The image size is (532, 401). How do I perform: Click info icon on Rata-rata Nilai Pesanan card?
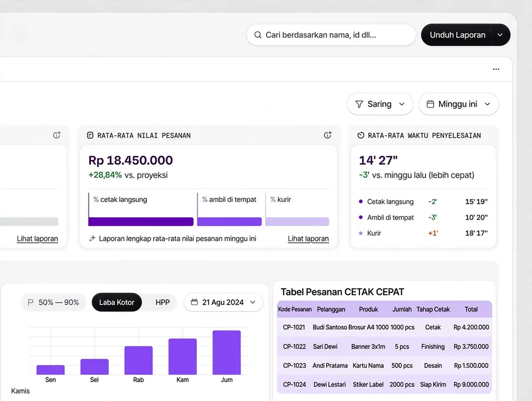[x=327, y=135]
